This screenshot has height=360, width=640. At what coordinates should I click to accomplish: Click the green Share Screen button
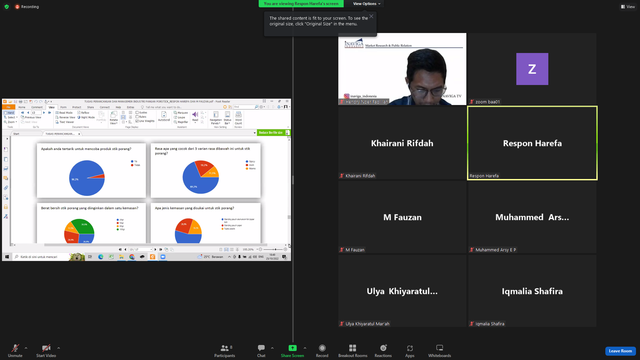pyautogui.click(x=292, y=350)
